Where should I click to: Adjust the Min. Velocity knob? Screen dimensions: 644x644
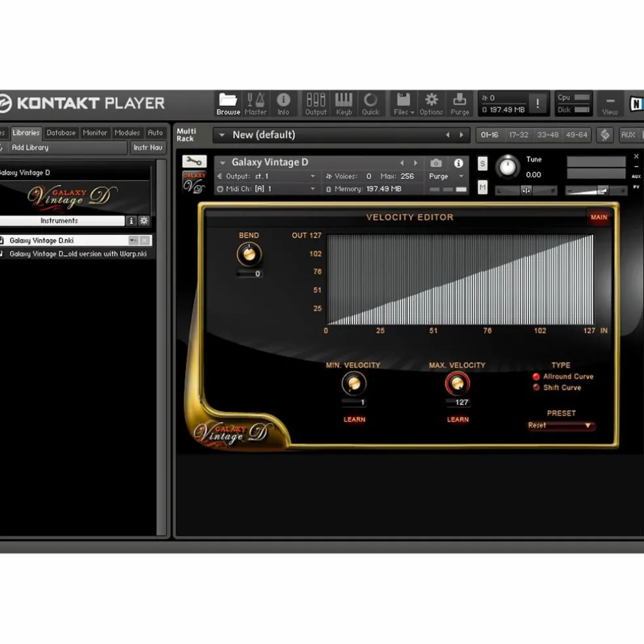[x=353, y=384]
